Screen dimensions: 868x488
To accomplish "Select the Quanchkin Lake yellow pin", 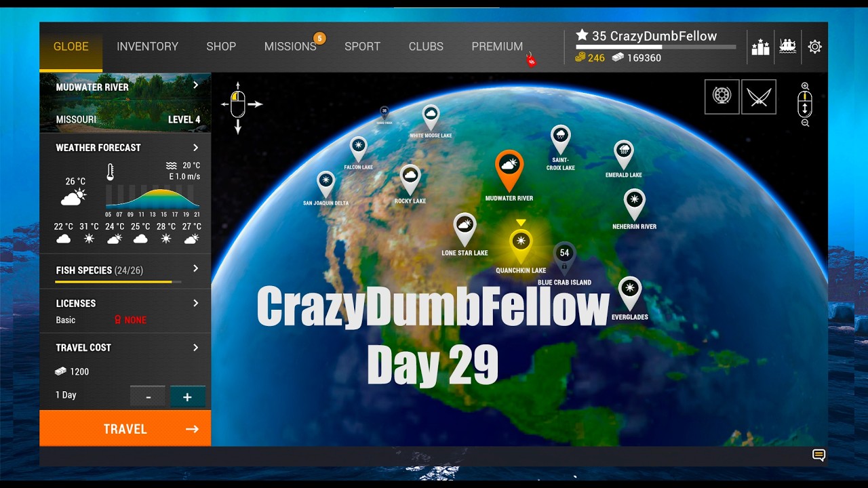I will pyautogui.click(x=521, y=245).
